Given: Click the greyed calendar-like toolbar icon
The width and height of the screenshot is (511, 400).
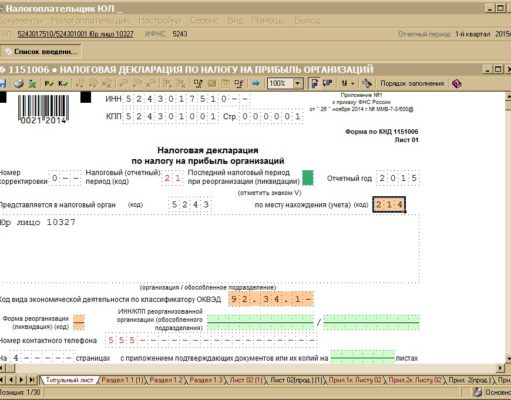Looking at the screenshot, I should click(x=225, y=83).
